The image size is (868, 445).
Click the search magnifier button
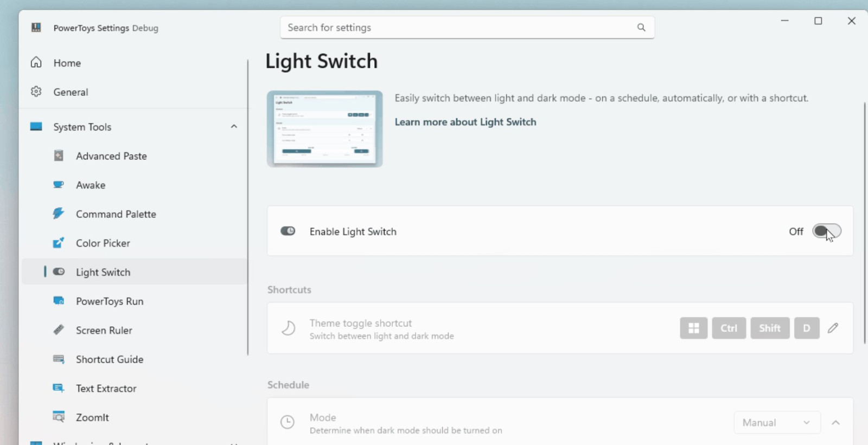point(641,28)
